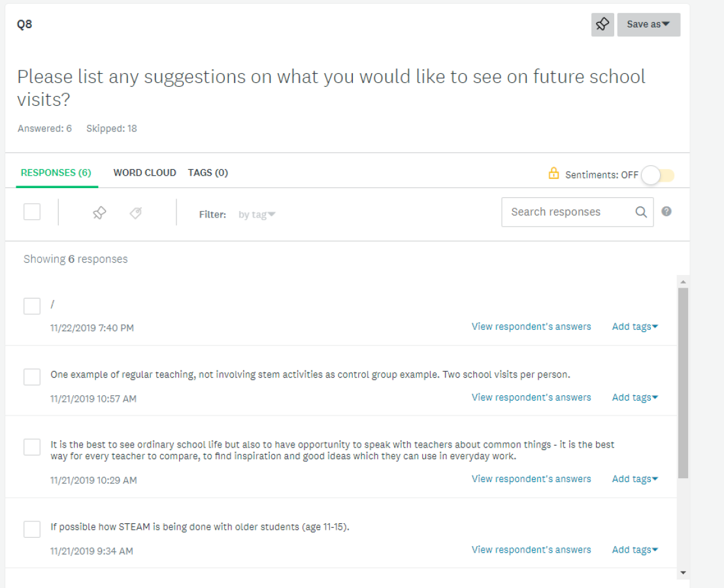Image resolution: width=724 pixels, height=588 pixels.
Task: Check the select-all checkbox in the responses toolbar
Action: (32, 212)
